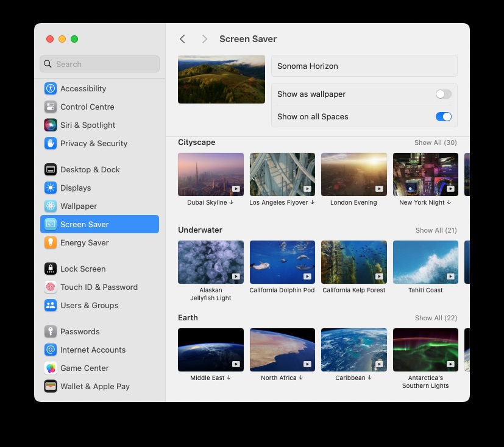Viewport: 504px width, 447px height.
Task: Select the California Dolphin Pod thumbnail
Action: [283, 262]
